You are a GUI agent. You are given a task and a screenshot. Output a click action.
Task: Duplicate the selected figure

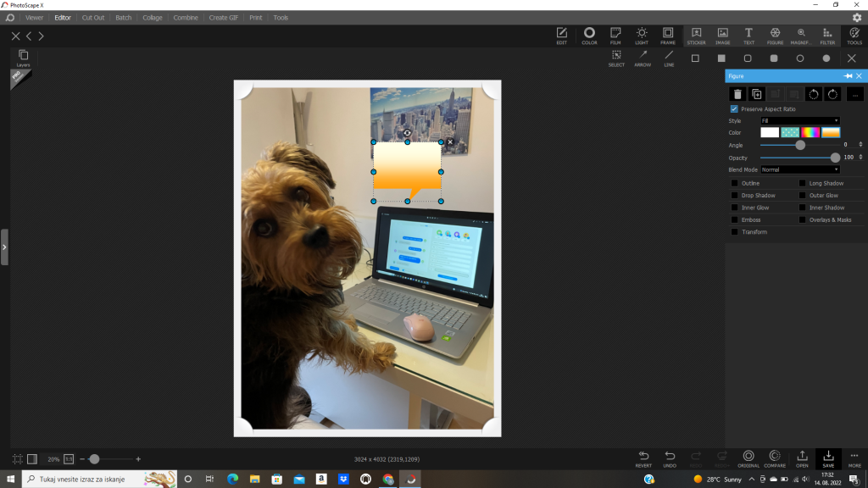757,94
